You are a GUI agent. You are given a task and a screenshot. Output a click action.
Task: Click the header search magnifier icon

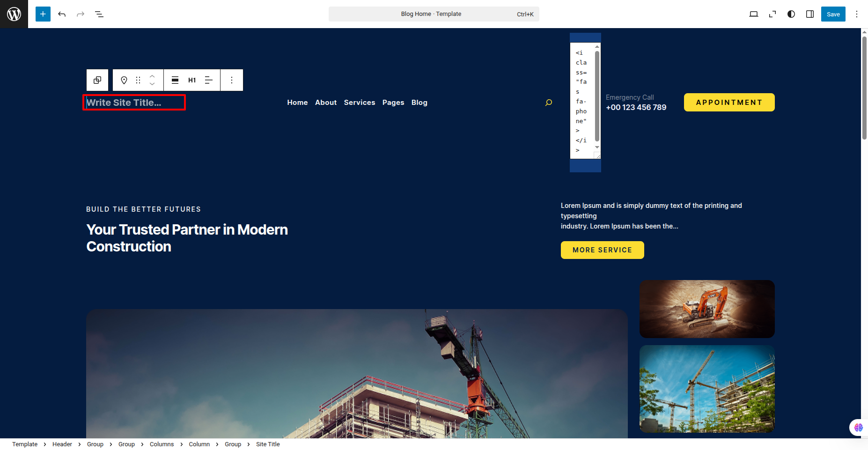tap(549, 103)
